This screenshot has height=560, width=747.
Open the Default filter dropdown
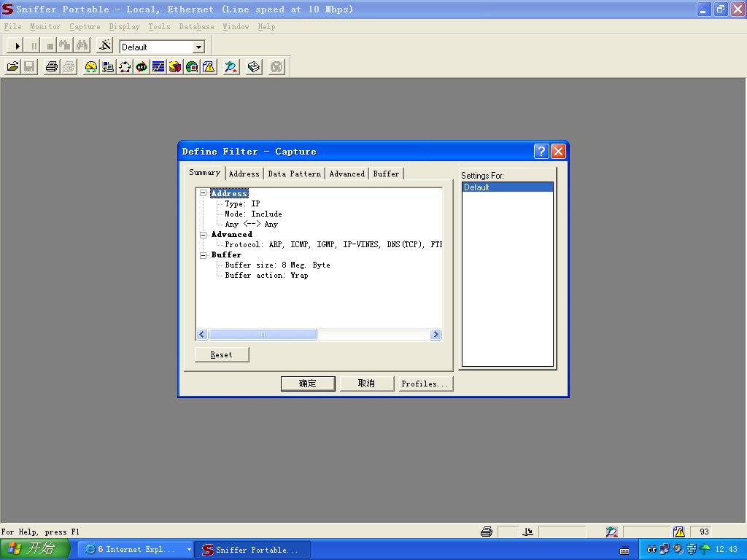coord(198,47)
